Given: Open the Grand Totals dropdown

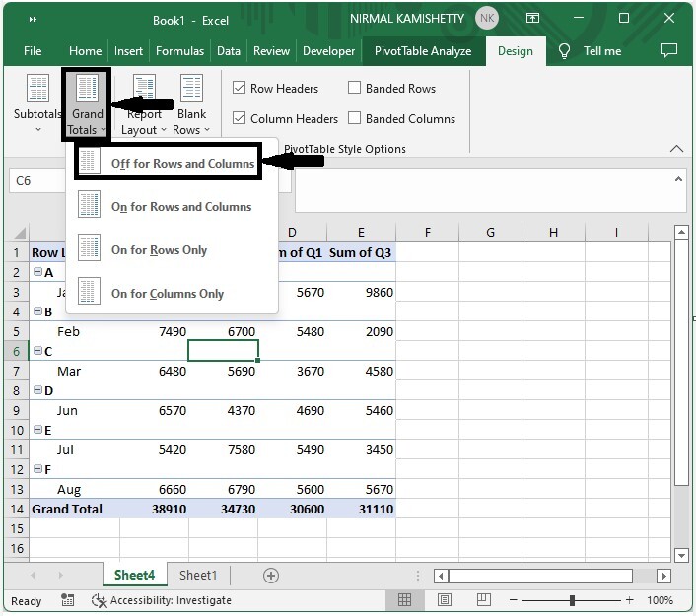Looking at the screenshot, I should 87,104.
